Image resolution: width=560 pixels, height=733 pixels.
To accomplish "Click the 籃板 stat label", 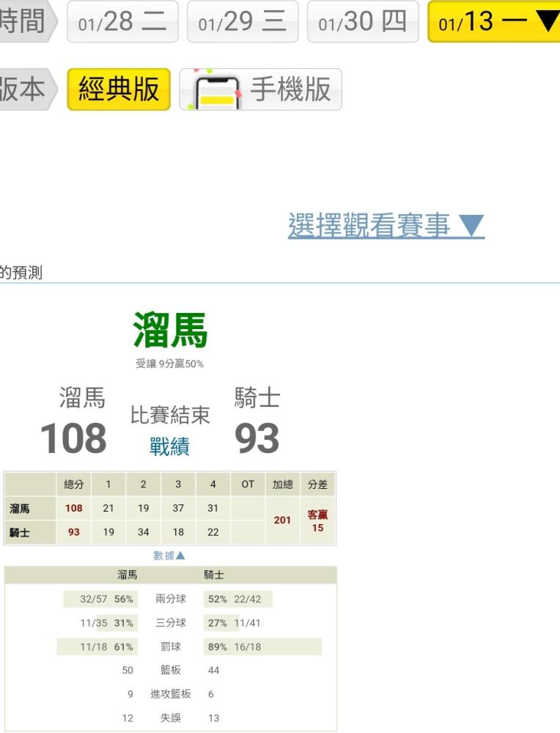I will 171,671.
